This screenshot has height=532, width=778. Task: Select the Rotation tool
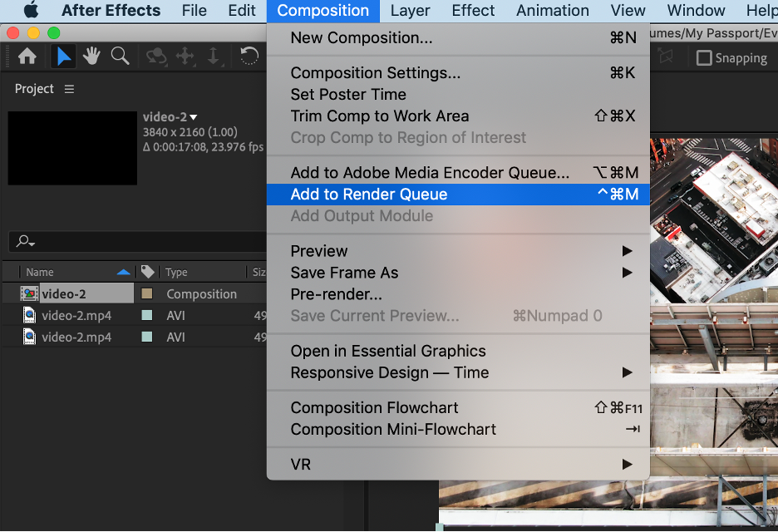(x=249, y=57)
